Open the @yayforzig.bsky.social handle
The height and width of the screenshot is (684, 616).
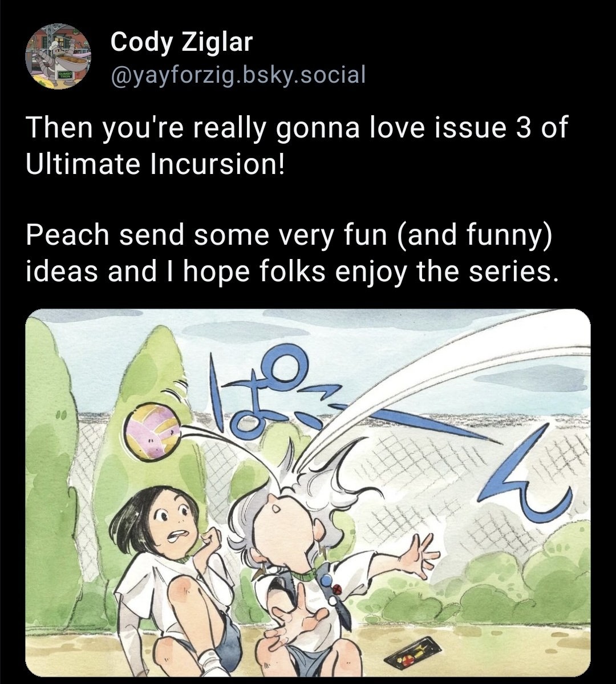pyautogui.click(x=238, y=74)
